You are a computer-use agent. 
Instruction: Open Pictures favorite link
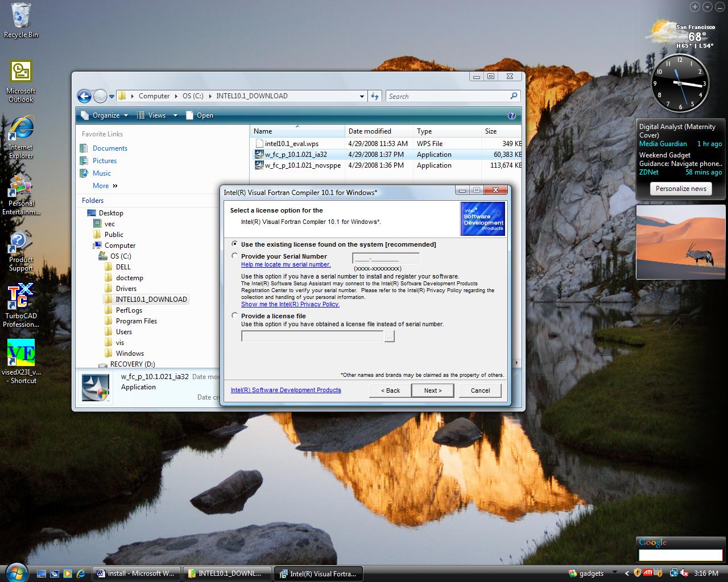[x=105, y=161]
